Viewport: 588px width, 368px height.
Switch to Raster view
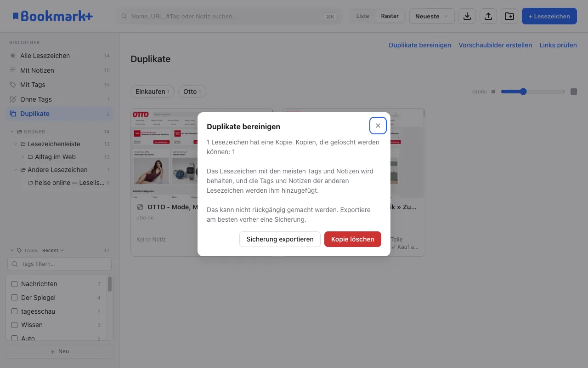[x=390, y=16]
